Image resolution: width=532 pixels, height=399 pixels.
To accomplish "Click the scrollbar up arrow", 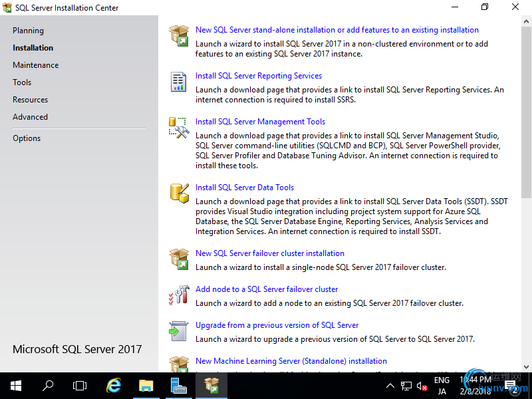I will click(x=526, y=21).
